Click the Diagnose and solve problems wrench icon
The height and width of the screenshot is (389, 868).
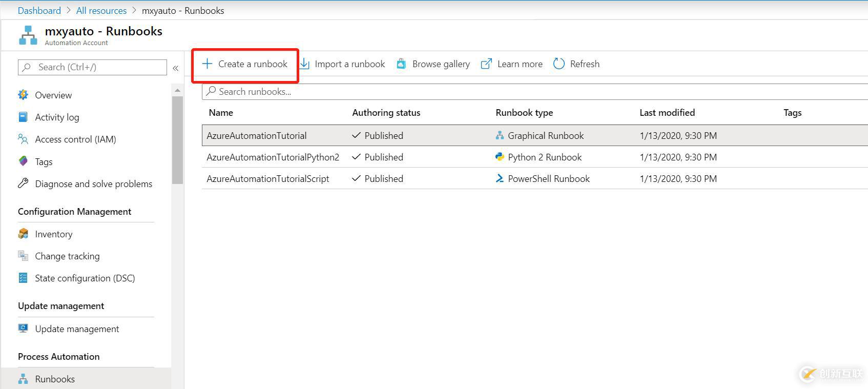[x=23, y=183]
